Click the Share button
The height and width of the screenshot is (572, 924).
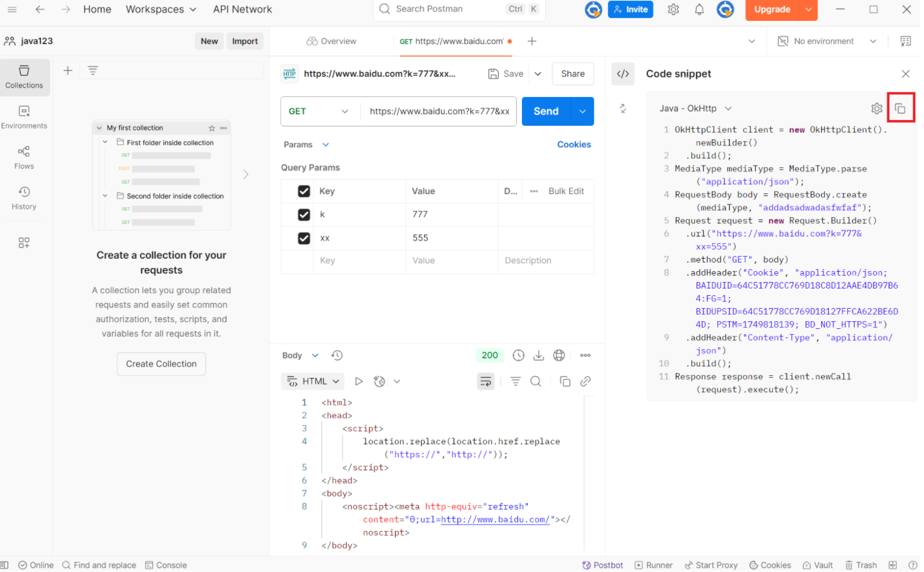pos(573,74)
